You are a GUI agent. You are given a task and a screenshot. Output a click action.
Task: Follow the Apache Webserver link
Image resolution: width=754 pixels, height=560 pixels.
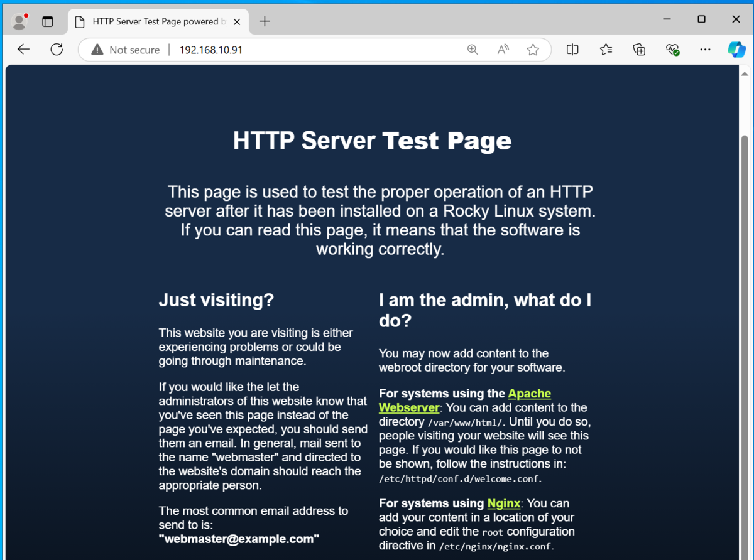click(x=529, y=394)
